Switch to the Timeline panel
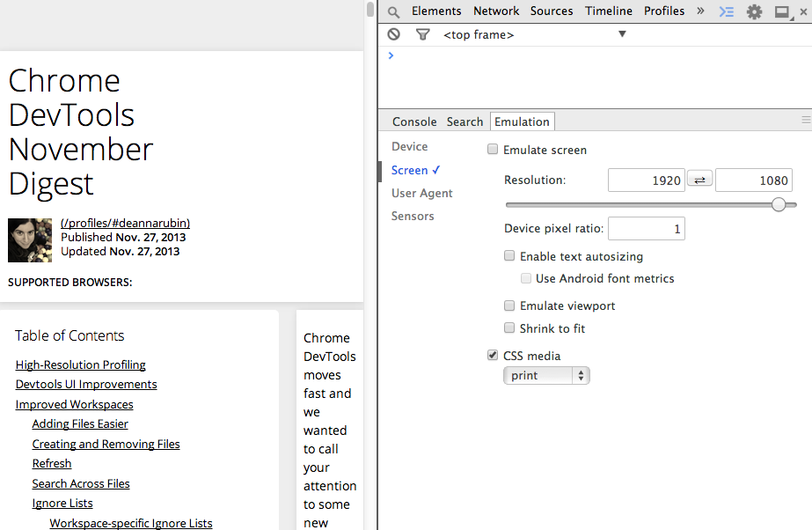 [x=609, y=11]
